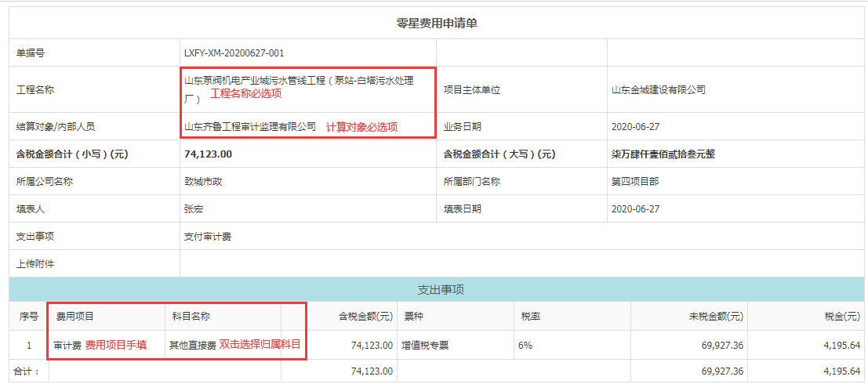
Task: Click the 票种 column header
Action: 413,317
